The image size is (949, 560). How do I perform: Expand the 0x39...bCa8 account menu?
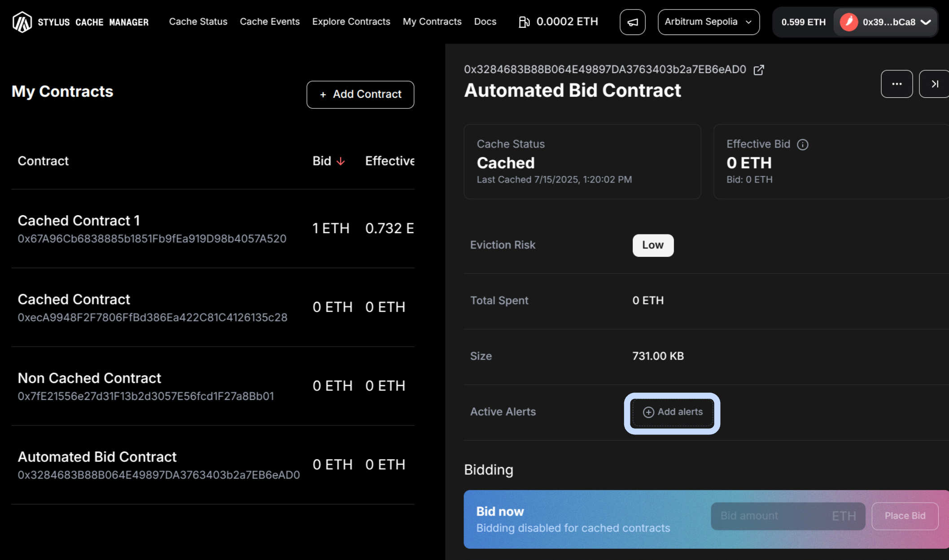click(x=886, y=22)
